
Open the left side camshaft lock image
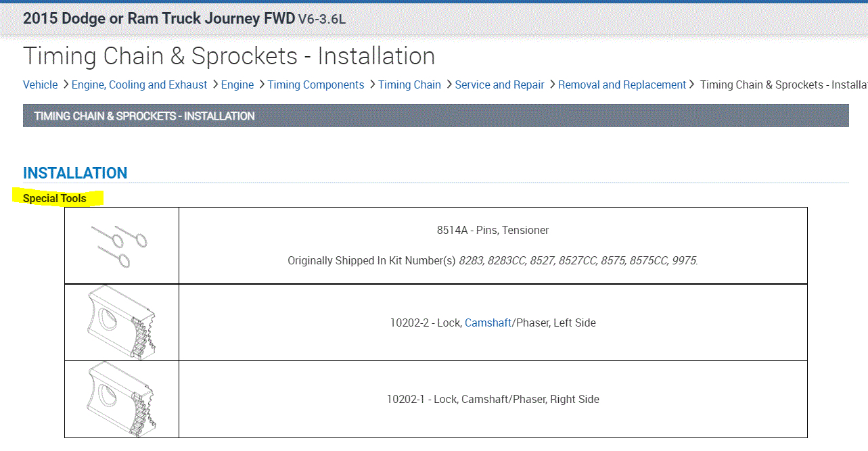click(x=122, y=322)
